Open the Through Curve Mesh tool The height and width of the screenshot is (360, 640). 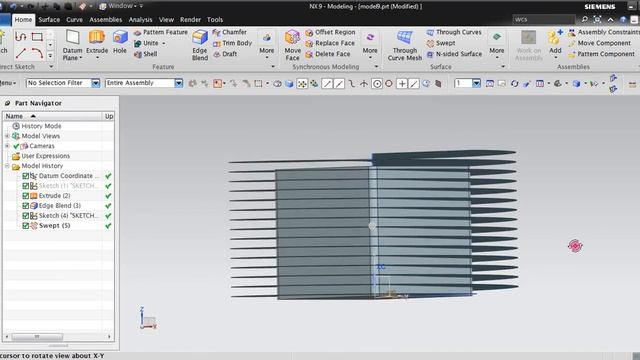pyautogui.click(x=404, y=45)
